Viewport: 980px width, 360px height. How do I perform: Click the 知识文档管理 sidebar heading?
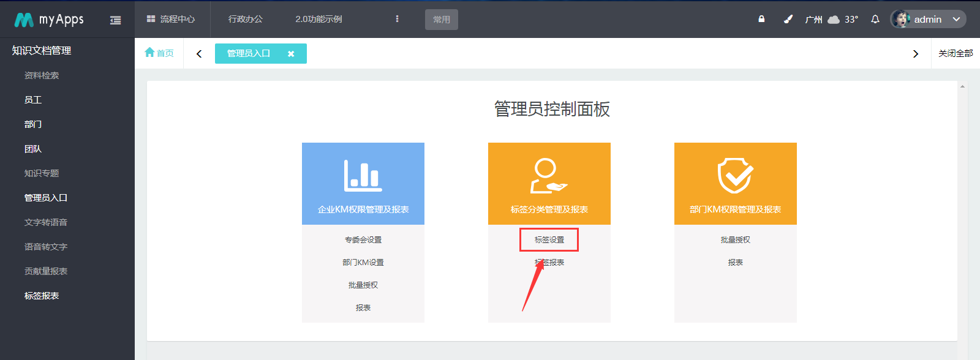42,50
